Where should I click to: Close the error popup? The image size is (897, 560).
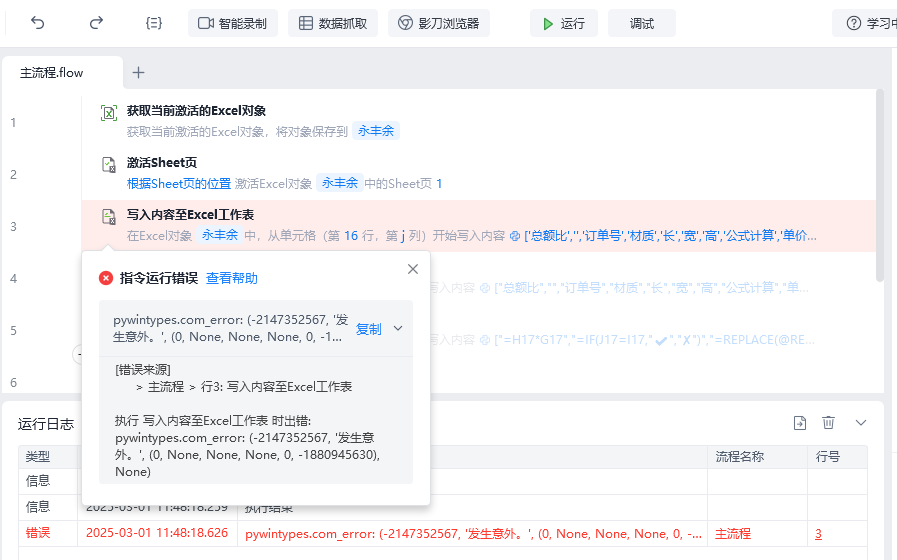tap(413, 269)
